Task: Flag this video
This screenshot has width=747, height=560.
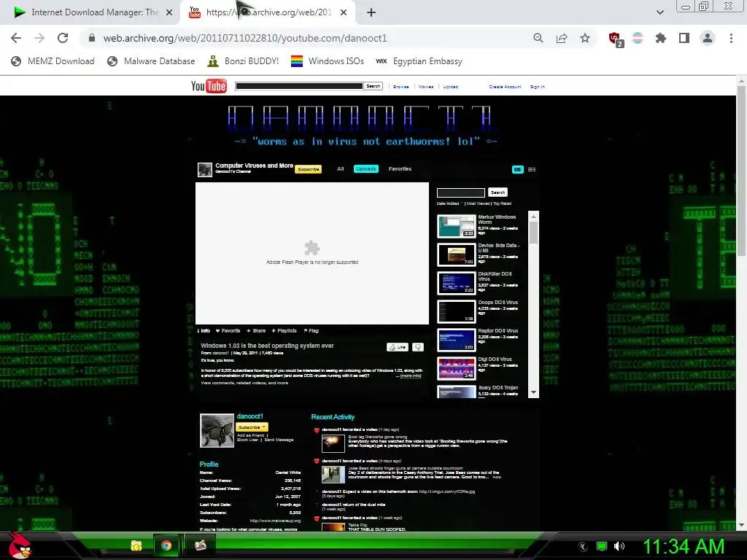Action: pyautogui.click(x=311, y=330)
